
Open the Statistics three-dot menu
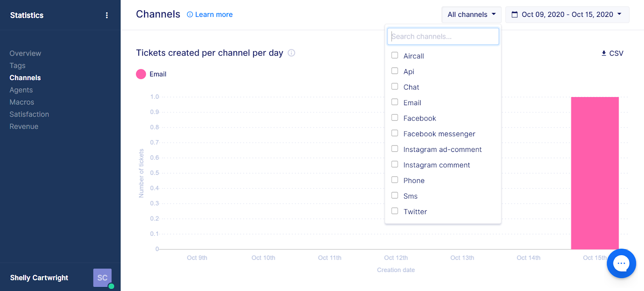coord(107,15)
